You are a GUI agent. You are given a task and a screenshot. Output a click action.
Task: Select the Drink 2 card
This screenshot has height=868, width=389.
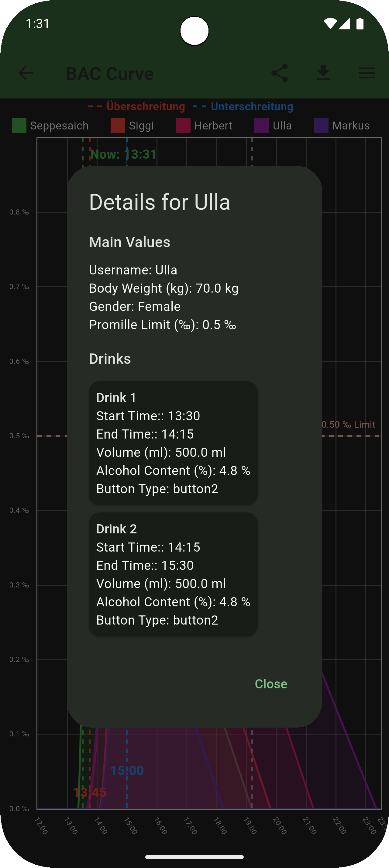point(173,574)
